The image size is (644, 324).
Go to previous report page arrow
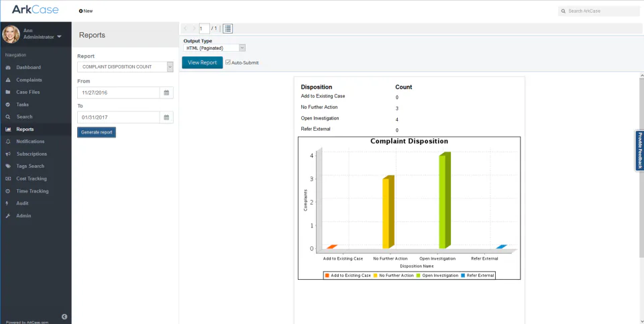186,28
